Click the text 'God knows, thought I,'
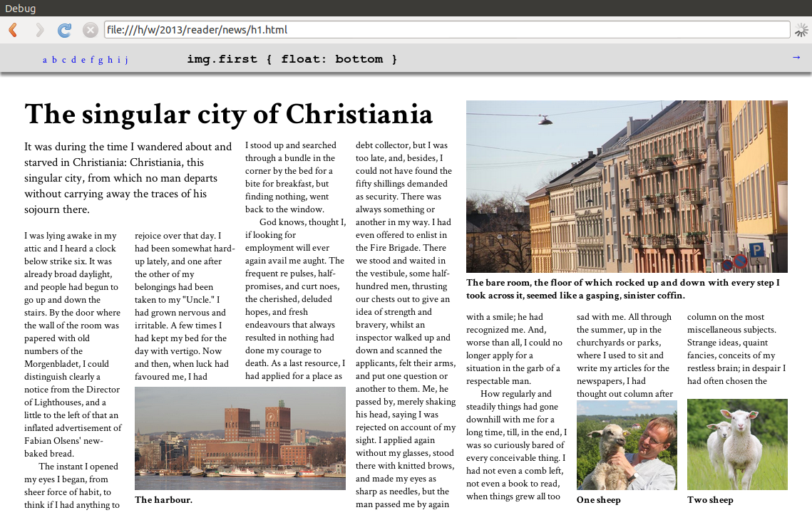 302,222
